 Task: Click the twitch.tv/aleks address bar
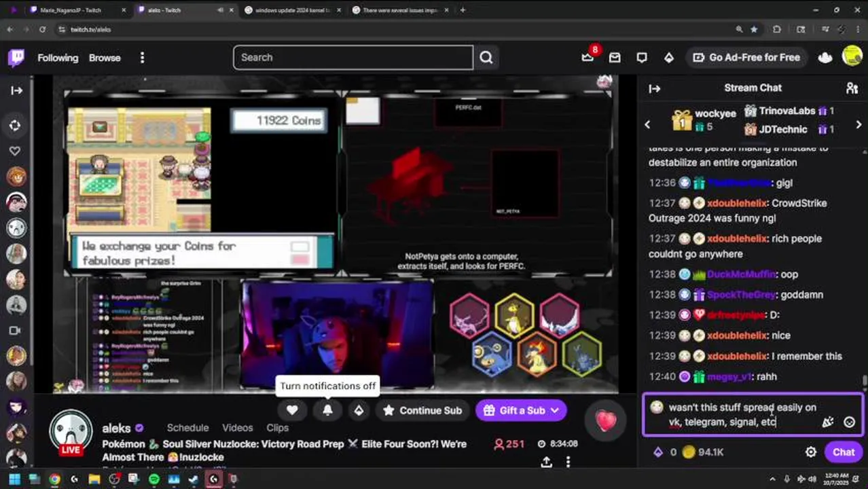click(x=401, y=30)
